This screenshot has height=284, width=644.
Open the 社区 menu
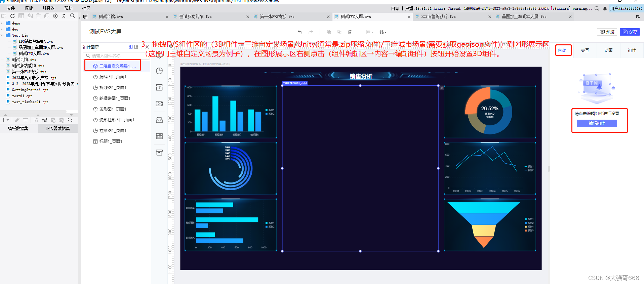86,8
